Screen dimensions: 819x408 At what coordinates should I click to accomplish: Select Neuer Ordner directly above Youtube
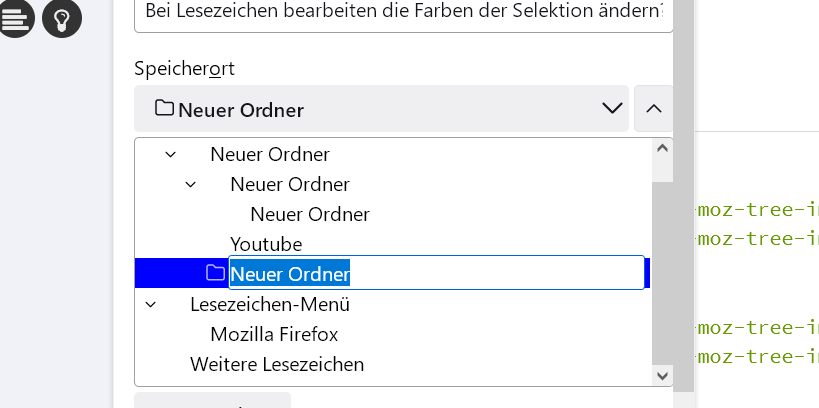click(x=310, y=214)
